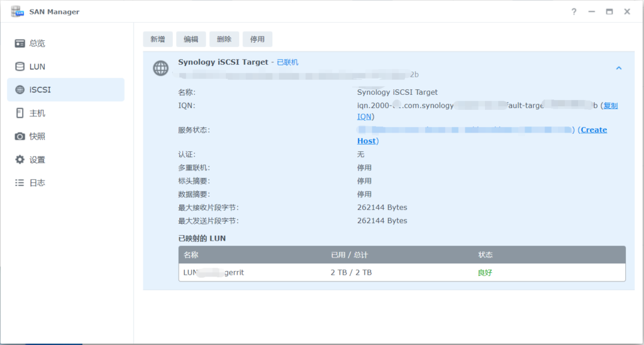Go to the LUN section

pos(65,67)
